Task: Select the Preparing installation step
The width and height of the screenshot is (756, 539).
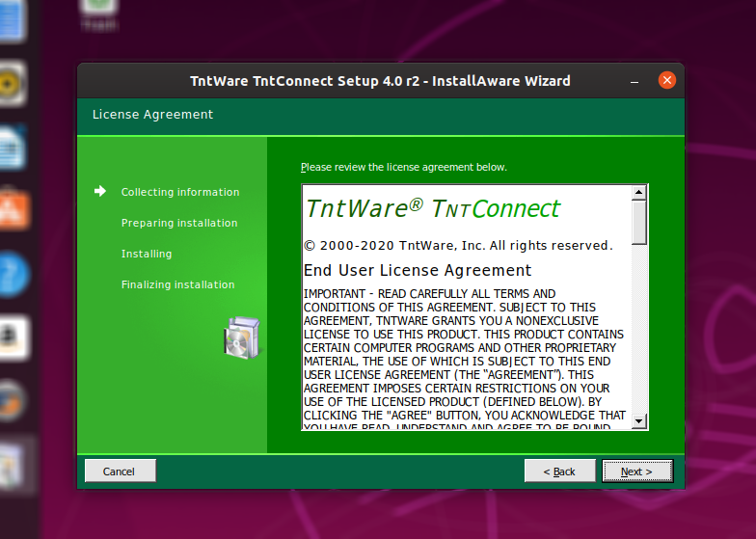Action: 179,223
